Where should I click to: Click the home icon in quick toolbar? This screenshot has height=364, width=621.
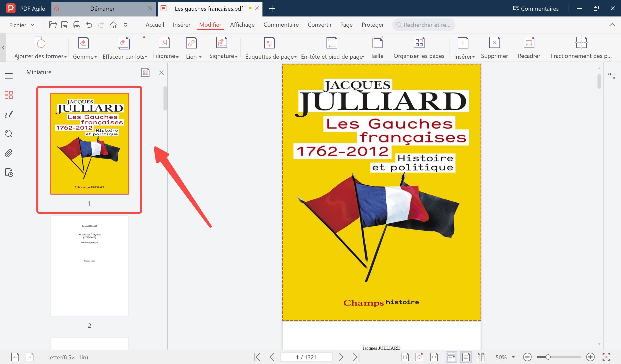click(x=113, y=25)
